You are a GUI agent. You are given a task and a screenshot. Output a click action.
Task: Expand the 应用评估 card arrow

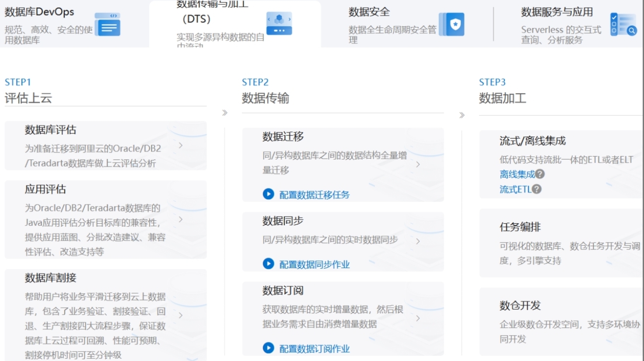point(181,219)
